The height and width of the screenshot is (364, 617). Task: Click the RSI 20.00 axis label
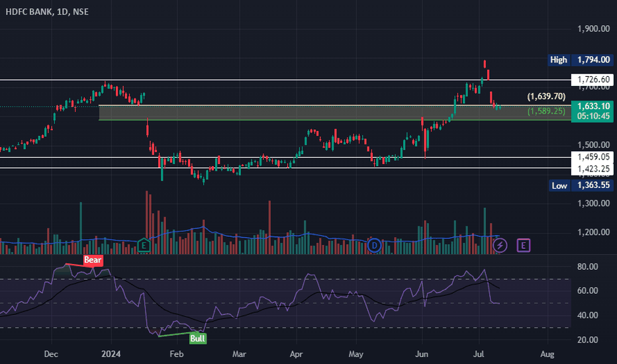(587, 340)
